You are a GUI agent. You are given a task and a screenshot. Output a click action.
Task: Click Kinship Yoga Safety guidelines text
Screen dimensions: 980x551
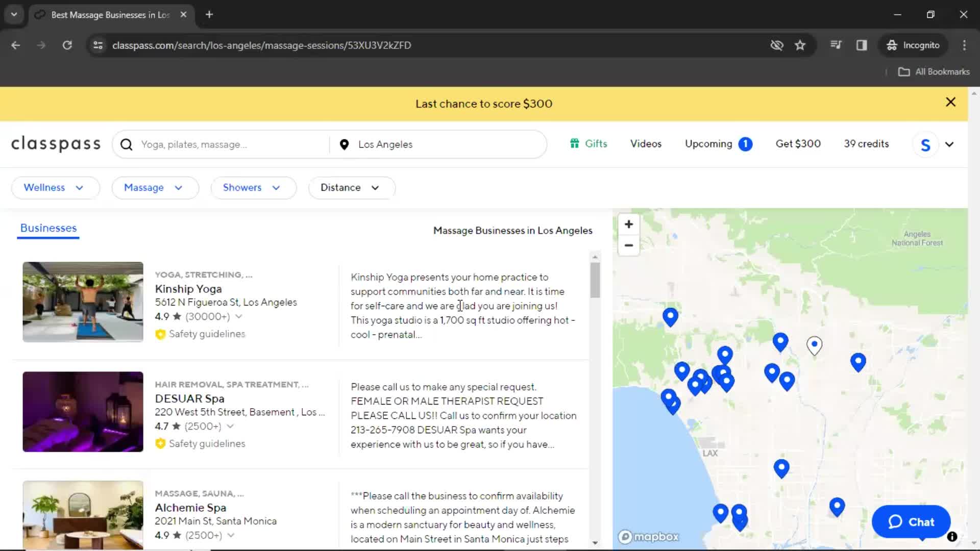pos(207,334)
